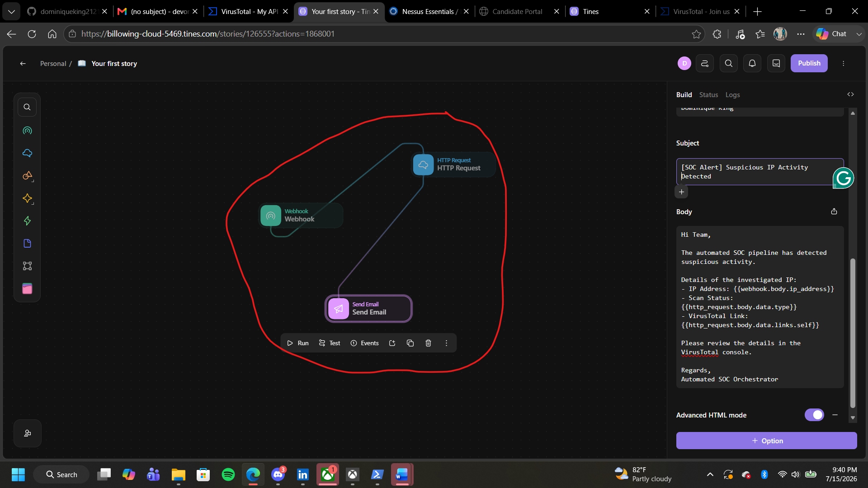Expand the browser tab list chevron
The height and width of the screenshot is (488, 868).
click(11, 11)
